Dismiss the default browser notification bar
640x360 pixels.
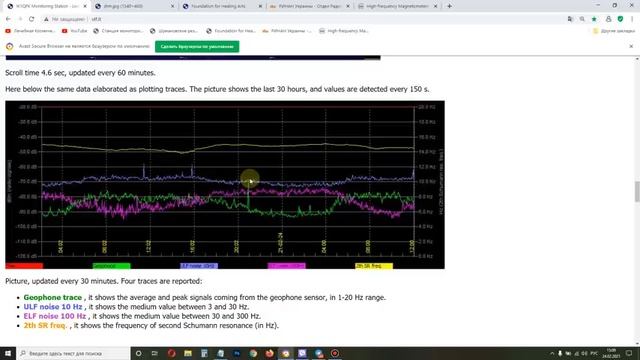pos(631,46)
